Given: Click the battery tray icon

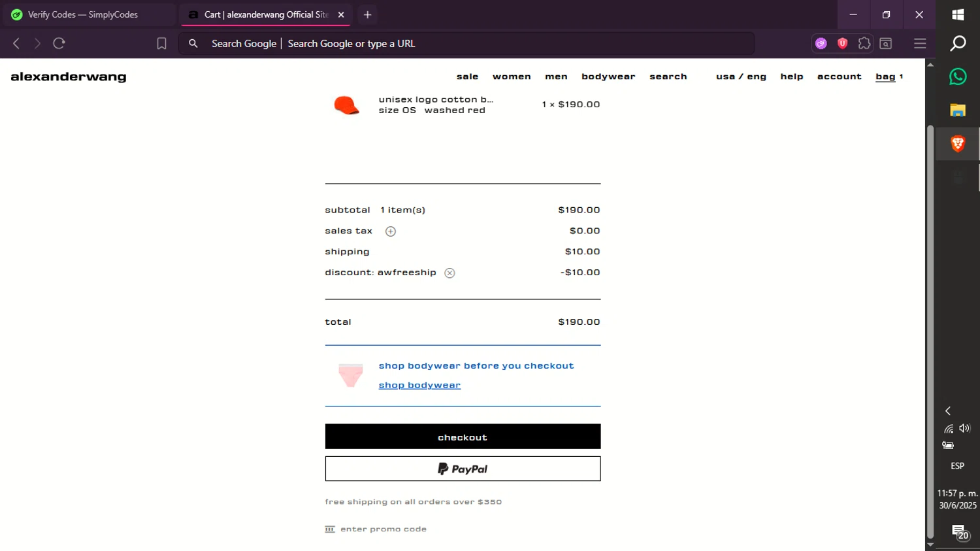Looking at the screenshot, I should pos(948,446).
